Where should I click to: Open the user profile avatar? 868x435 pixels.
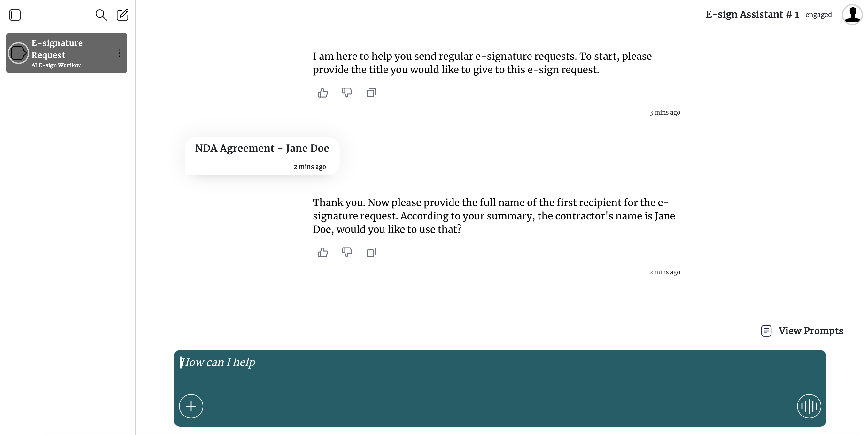[x=852, y=14]
